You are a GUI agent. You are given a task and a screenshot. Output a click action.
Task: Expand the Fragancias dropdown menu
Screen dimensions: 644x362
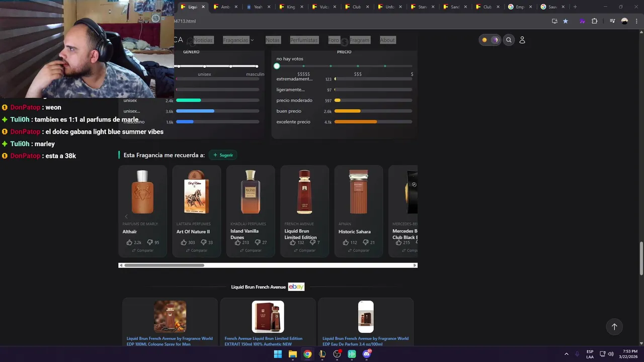pos(238,40)
